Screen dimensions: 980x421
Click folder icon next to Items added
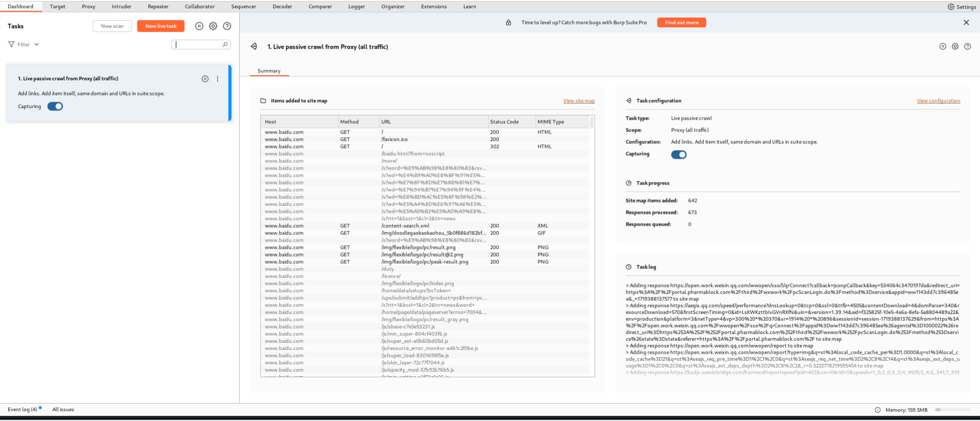pyautogui.click(x=263, y=101)
